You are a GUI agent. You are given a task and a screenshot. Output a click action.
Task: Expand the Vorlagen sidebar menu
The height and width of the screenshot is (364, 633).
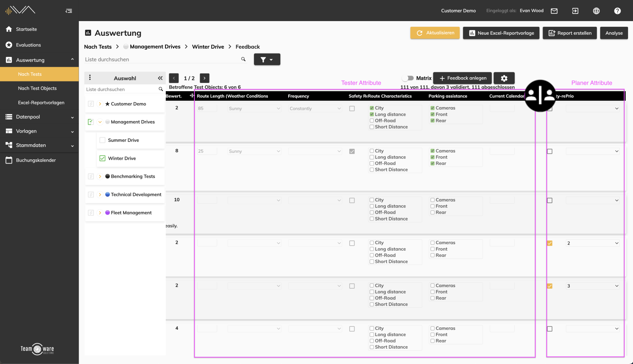click(72, 132)
